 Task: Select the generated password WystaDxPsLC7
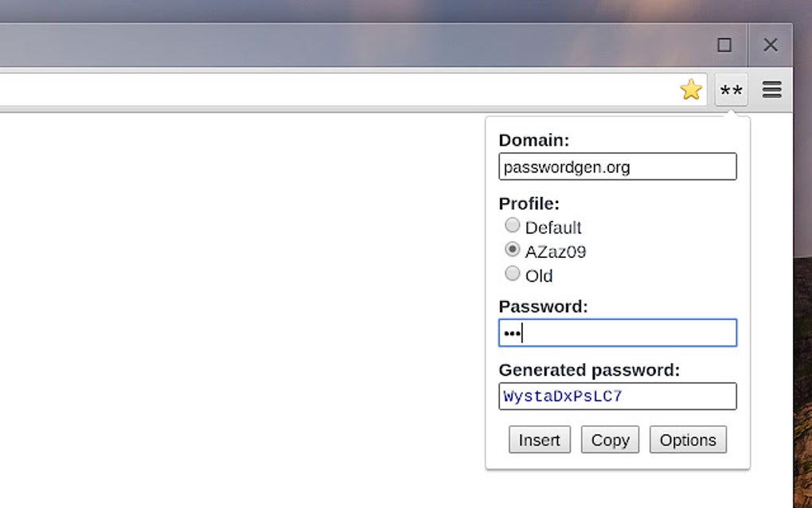pos(618,396)
